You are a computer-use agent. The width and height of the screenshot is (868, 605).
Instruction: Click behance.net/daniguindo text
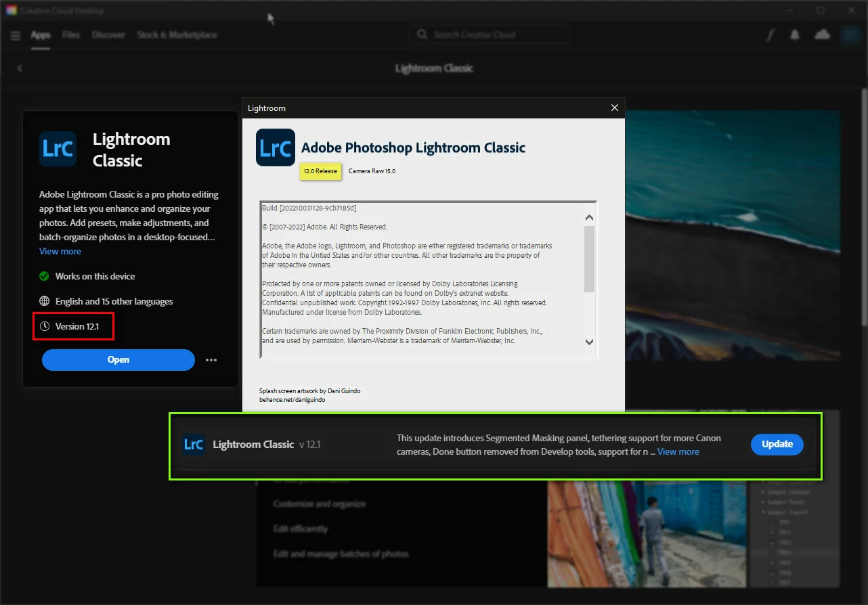coord(292,400)
